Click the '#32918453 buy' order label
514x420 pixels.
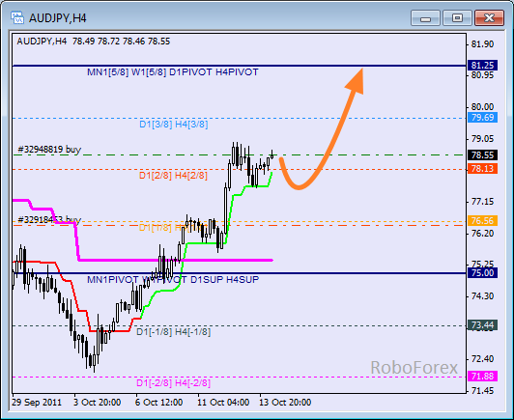[49, 219]
